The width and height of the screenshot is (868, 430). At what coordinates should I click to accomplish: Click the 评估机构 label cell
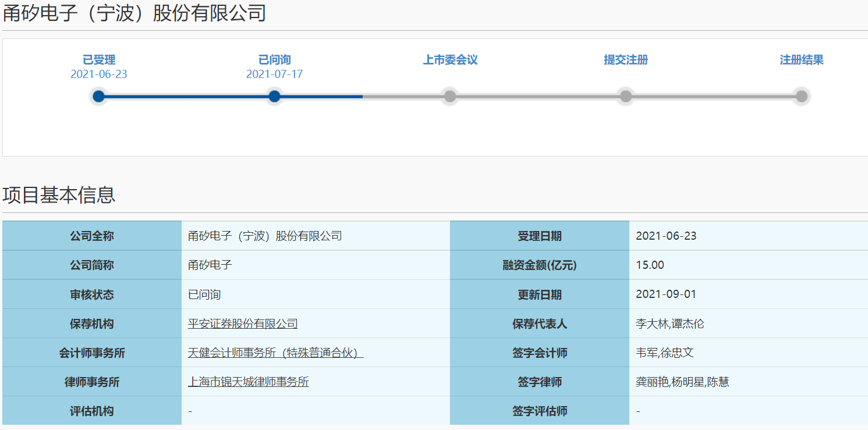[x=92, y=410]
